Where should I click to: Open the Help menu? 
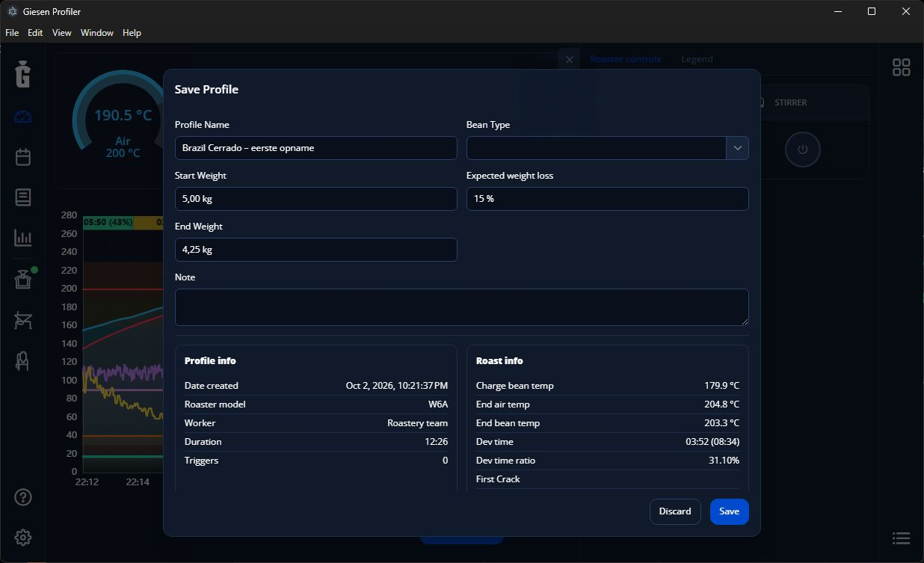tap(132, 33)
